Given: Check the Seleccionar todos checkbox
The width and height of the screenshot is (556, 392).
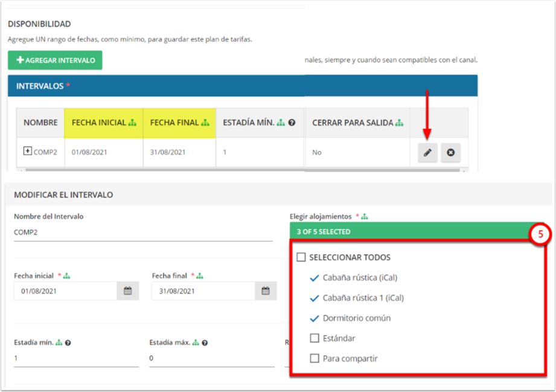Looking at the screenshot, I should tap(301, 257).
